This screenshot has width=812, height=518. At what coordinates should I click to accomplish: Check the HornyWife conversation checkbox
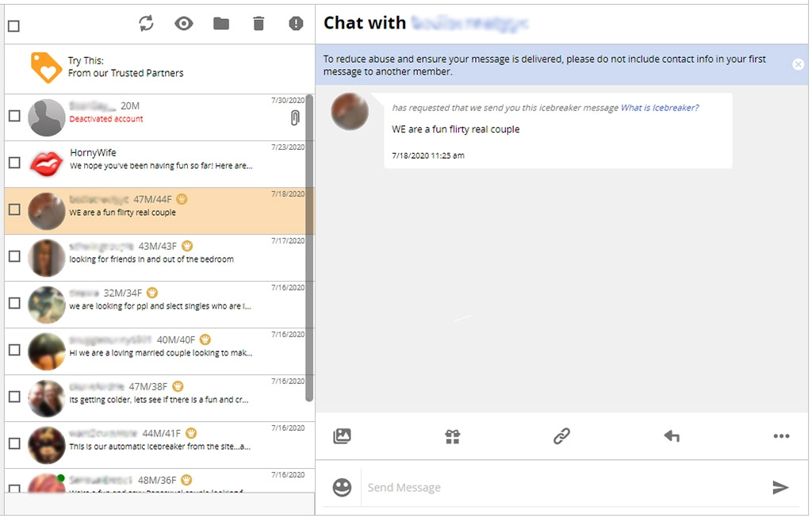point(13,163)
